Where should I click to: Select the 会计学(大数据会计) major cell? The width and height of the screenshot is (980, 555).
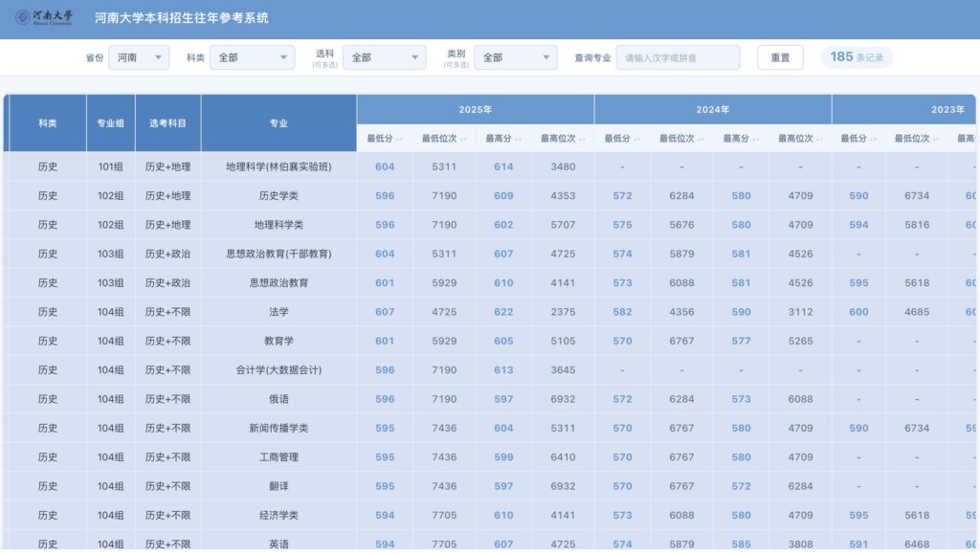278,370
